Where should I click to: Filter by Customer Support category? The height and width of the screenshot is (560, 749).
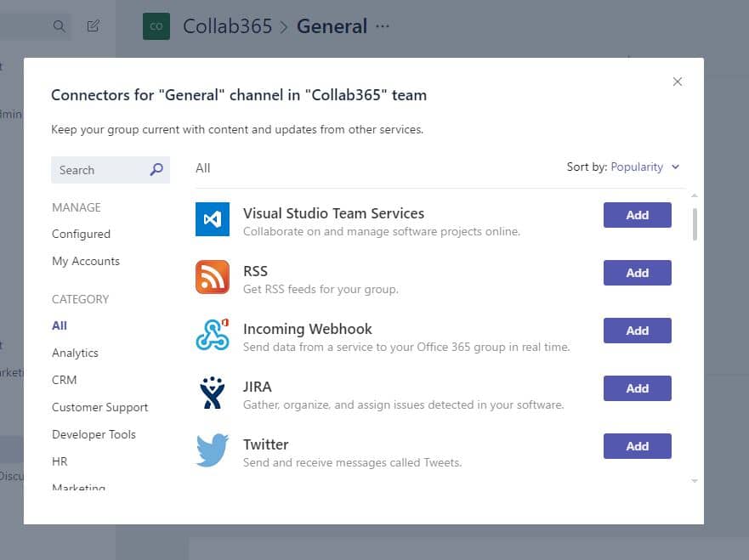pyautogui.click(x=99, y=407)
